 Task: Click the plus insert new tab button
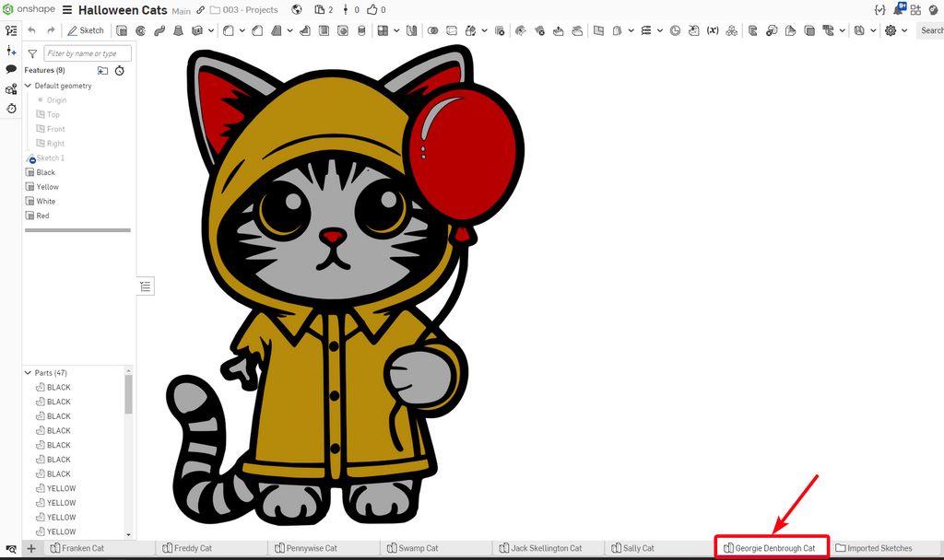(31, 548)
